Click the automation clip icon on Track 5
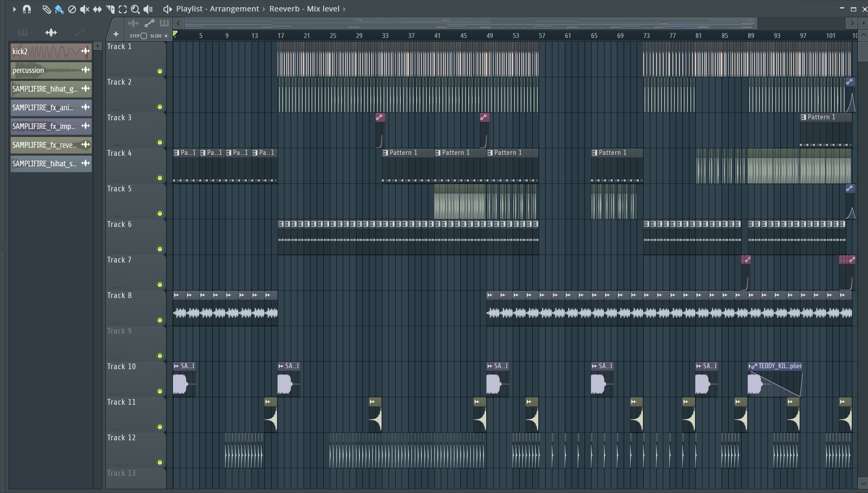This screenshot has height=493, width=868. tap(849, 189)
